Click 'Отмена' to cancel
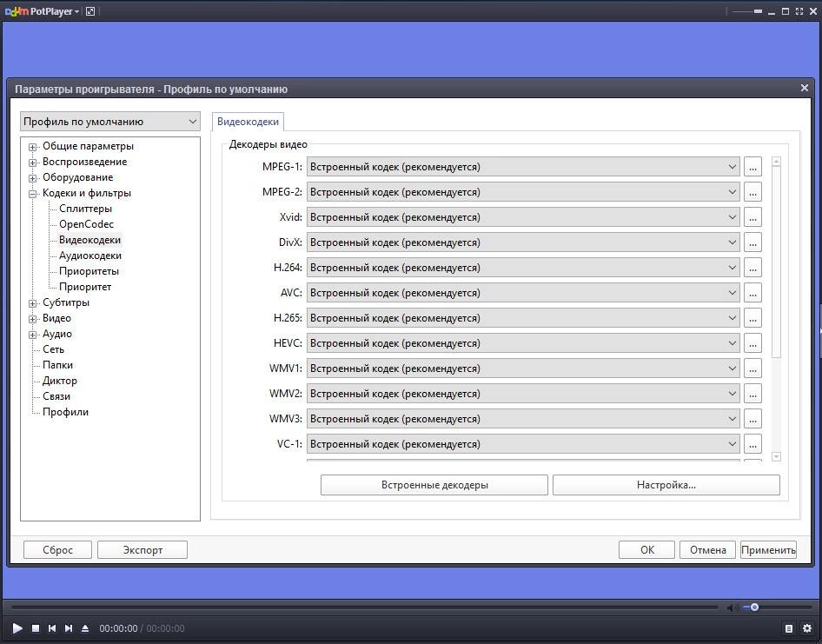This screenshot has width=822, height=644. pos(707,549)
